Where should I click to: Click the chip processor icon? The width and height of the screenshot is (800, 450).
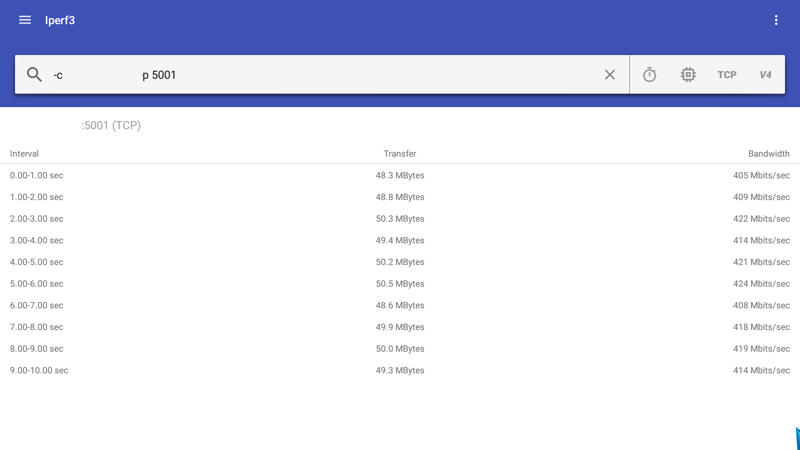688,75
